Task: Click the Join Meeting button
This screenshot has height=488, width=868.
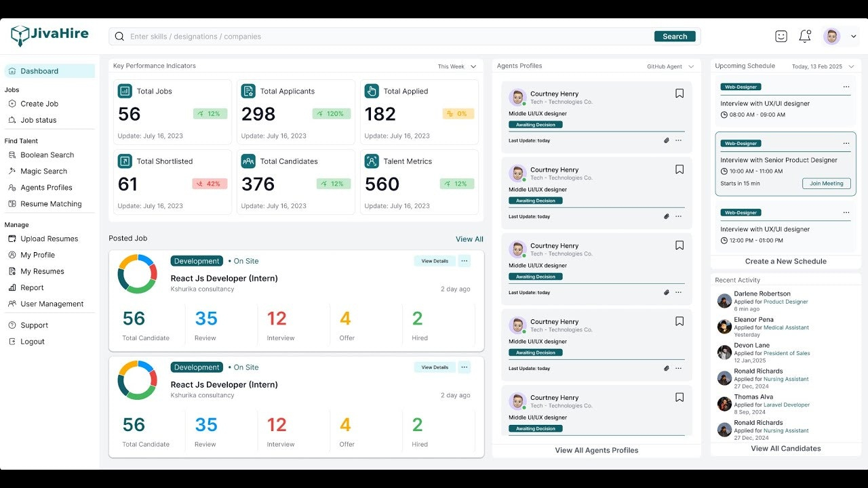Action: click(x=827, y=184)
